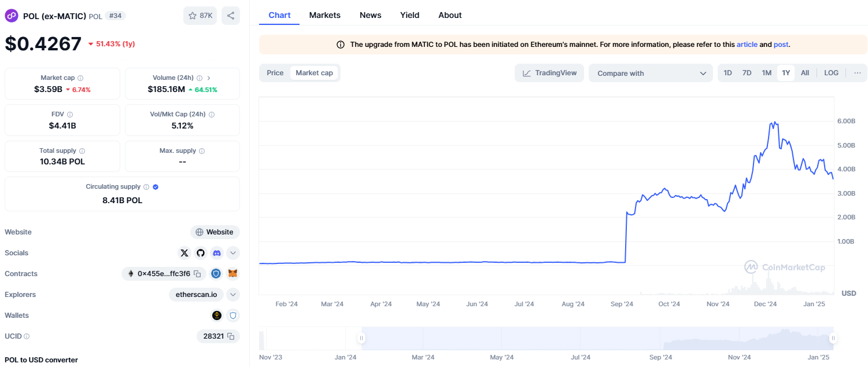The width and height of the screenshot is (868, 367).
Task: Click the share icon button
Action: tap(231, 16)
